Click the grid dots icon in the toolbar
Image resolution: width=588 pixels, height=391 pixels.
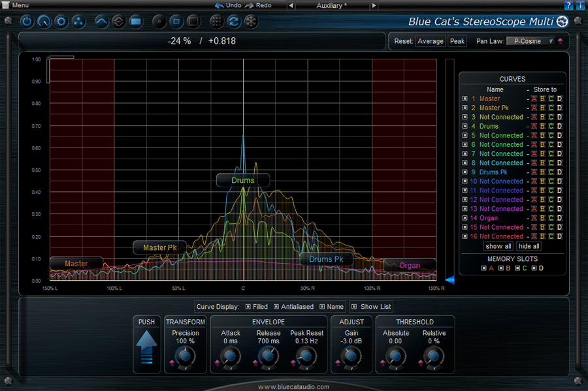tap(216, 22)
